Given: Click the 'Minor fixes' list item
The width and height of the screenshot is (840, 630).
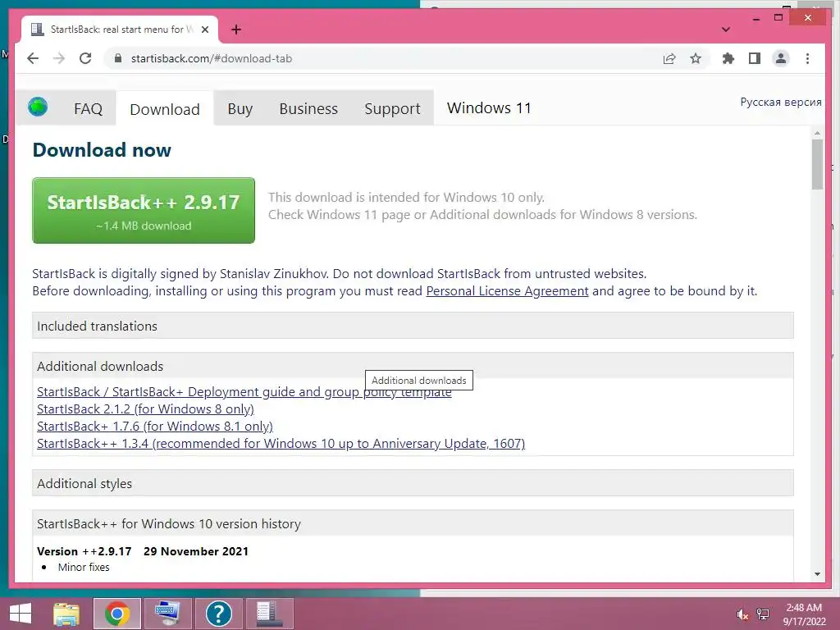Looking at the screenshot, I should (84, 568).
